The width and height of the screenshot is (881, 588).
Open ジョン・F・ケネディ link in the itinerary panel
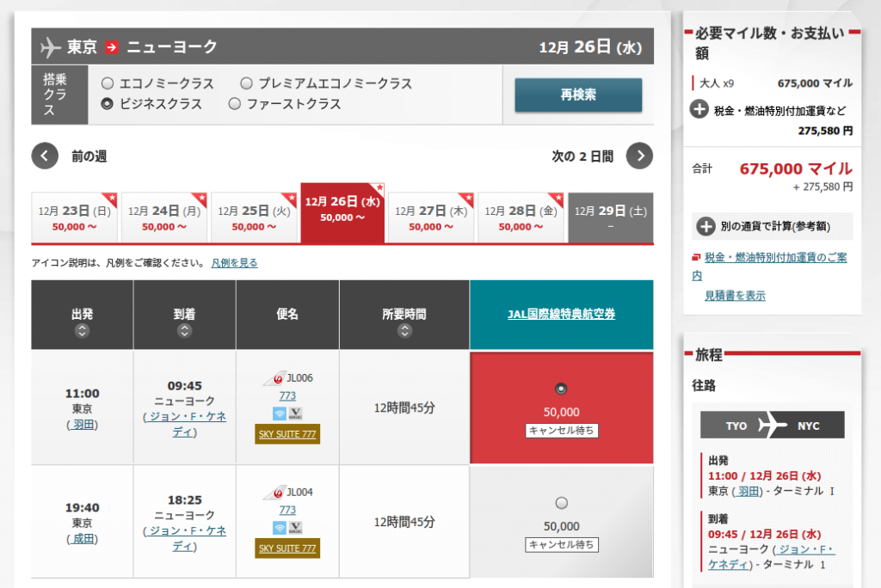pos(772,557)
